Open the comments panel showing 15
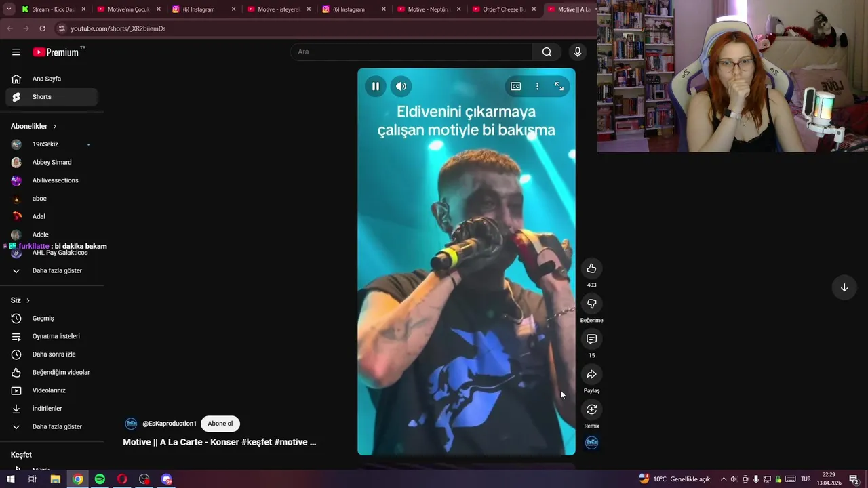868x488 pixels. [591, 339]
